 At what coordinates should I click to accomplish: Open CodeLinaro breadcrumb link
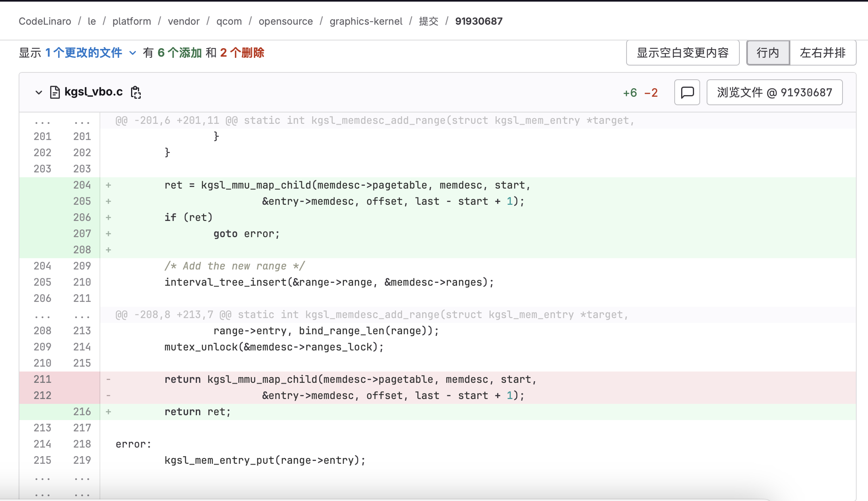[x=45, y=21]
